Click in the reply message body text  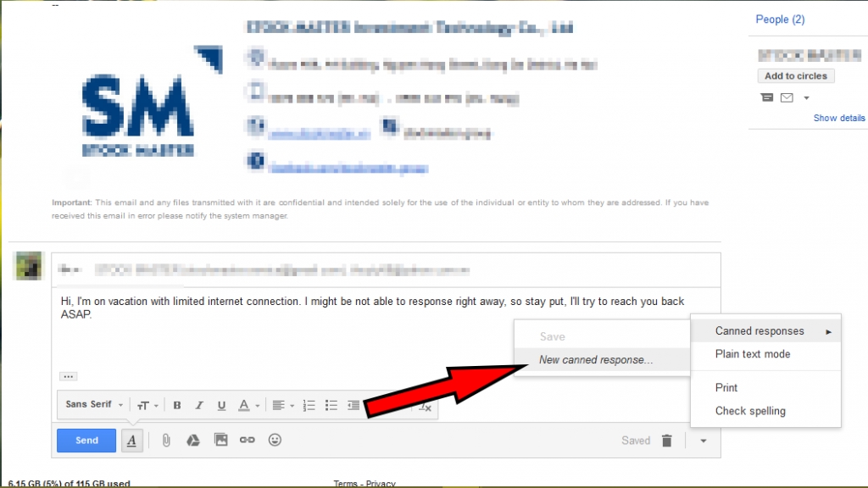coord(372,308)
